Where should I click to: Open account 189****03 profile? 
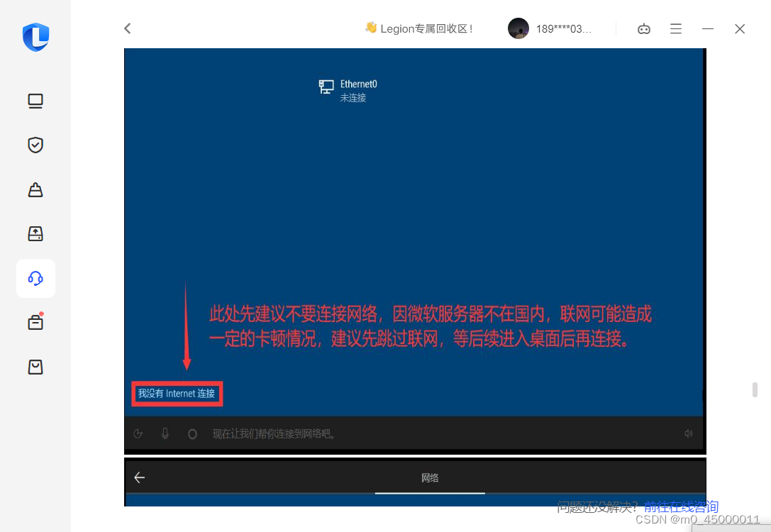pos(563,29)
